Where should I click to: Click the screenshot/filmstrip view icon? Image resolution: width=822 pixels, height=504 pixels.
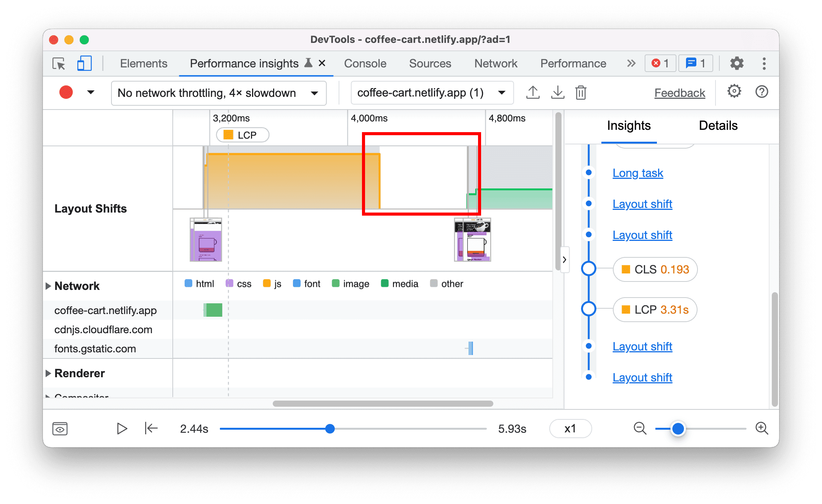tap(61, 427)
